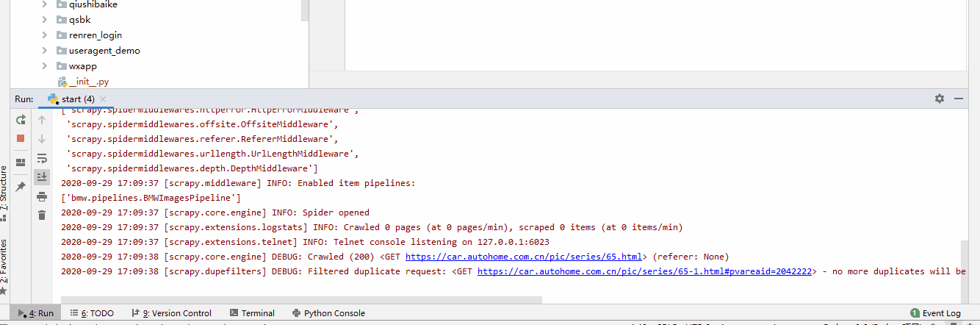Open the 9: Version Control tab
The image size is (980, 325).
(171, 312)
